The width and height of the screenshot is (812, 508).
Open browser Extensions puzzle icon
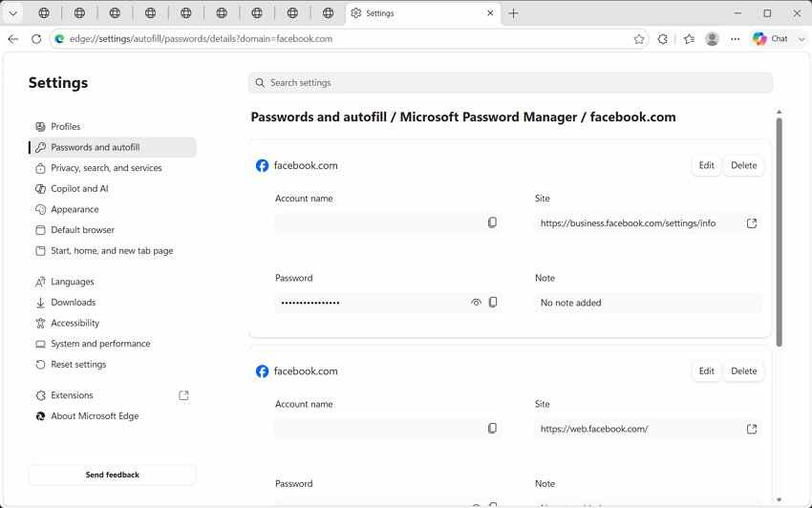[x=662, y=39]
